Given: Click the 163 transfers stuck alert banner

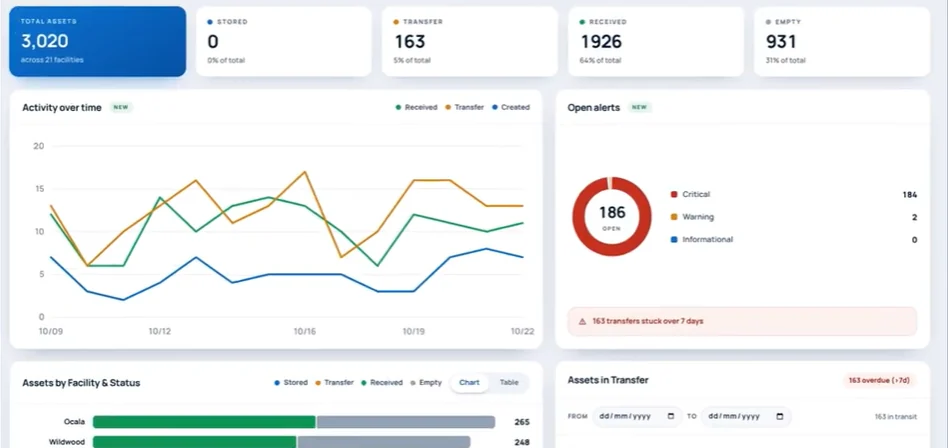Looking at the screenshot, I should click(x=742, y=322).
